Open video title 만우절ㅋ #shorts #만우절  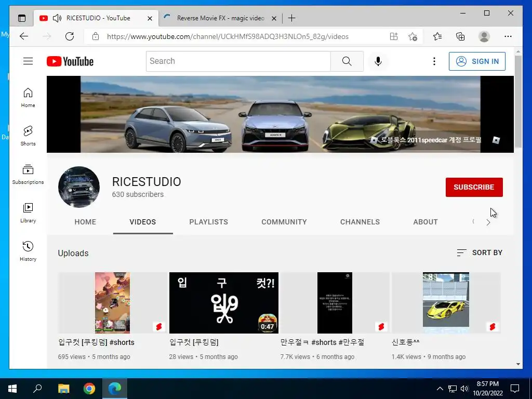pos(322,342)
